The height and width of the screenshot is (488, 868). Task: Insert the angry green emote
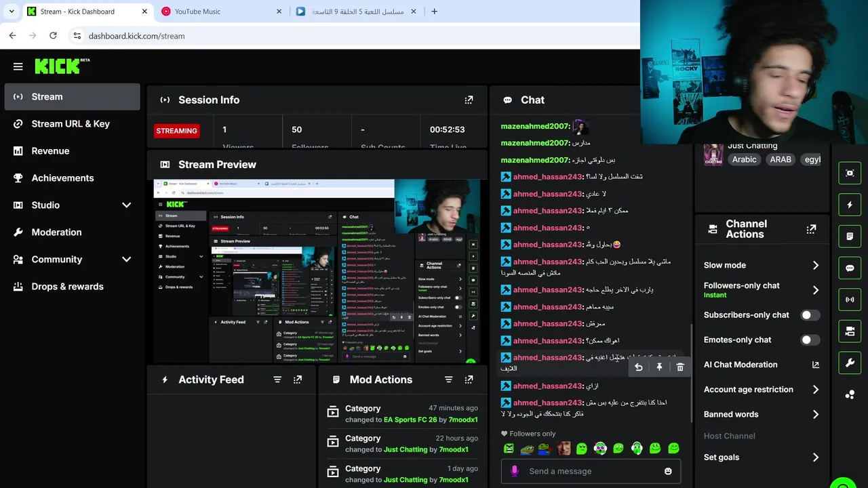[x=509, y=448]
